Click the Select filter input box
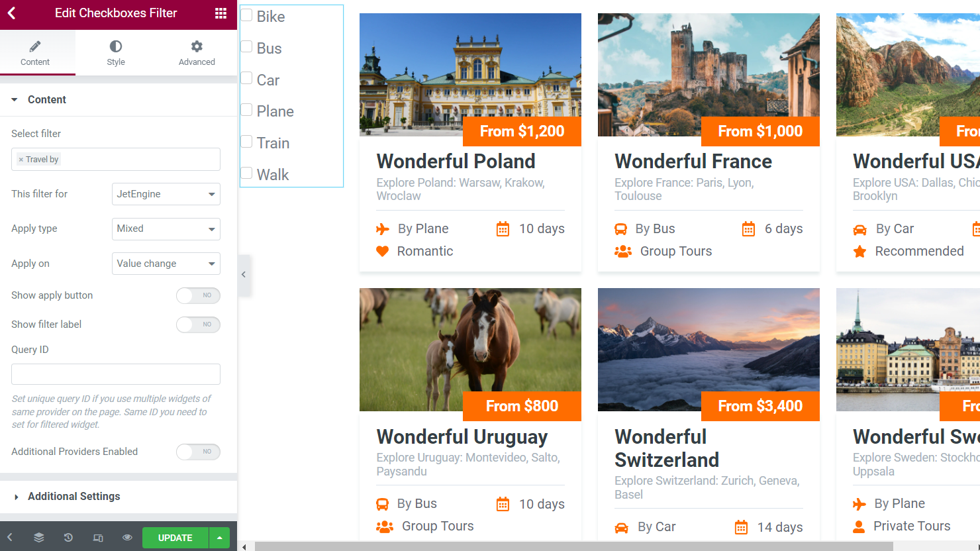Screen dimensions: 980x551 tap(116, 160)
